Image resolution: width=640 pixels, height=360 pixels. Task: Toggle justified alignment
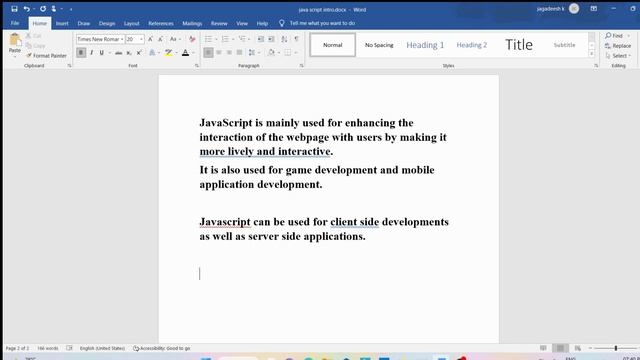(240, 53)
